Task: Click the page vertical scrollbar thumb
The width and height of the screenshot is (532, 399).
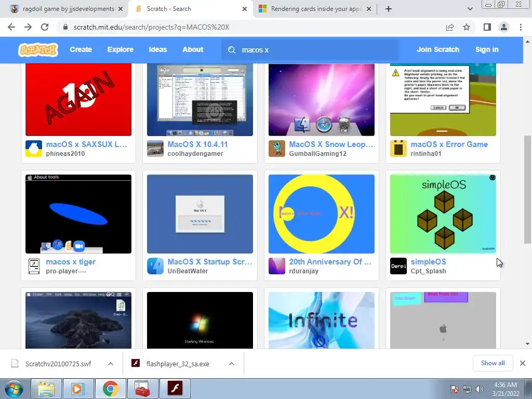Action: click(527, 189)
